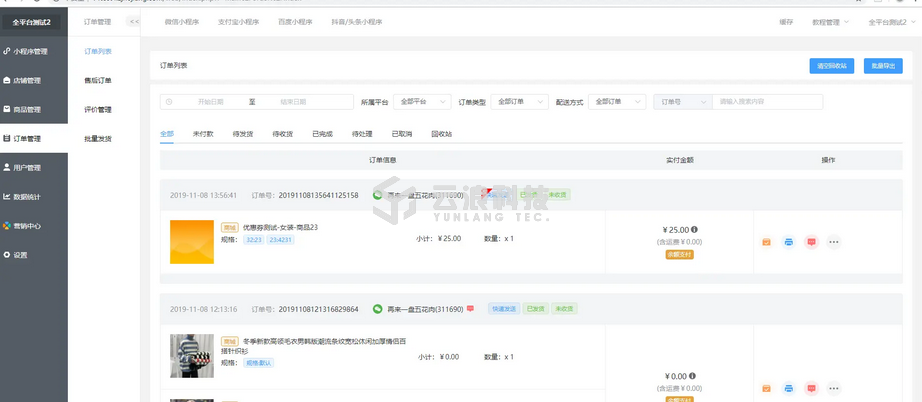Switch to the 待发货 tab

click(x=242, y=133)
